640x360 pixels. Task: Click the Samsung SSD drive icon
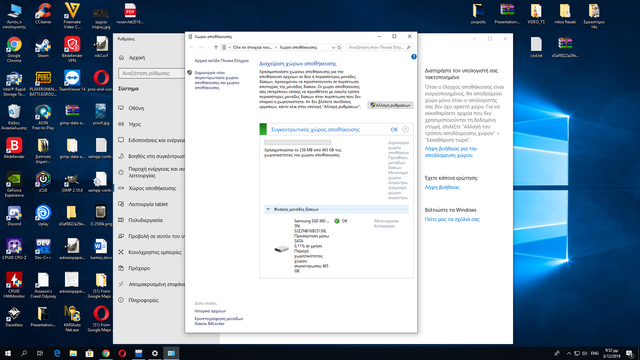point(281,249)
